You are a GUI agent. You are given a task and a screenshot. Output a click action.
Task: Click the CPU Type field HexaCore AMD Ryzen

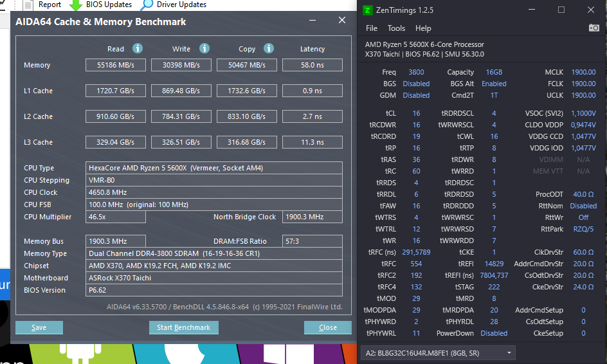click(214, 168)
